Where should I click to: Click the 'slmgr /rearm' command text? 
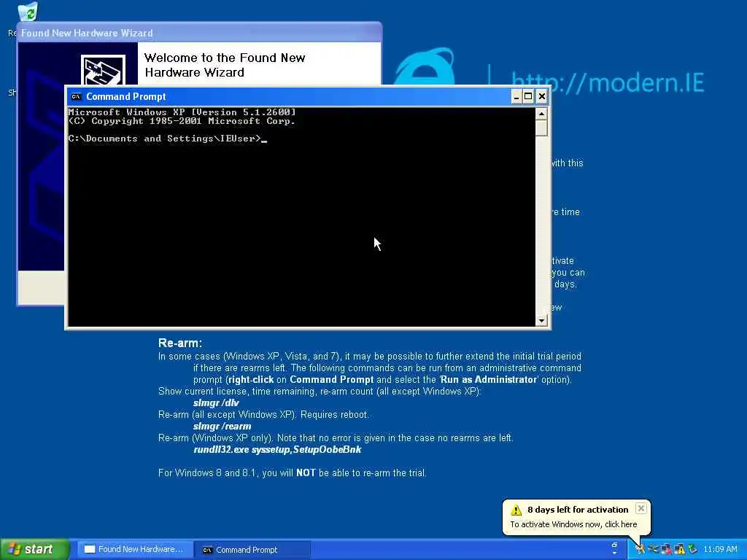(222, 426)
